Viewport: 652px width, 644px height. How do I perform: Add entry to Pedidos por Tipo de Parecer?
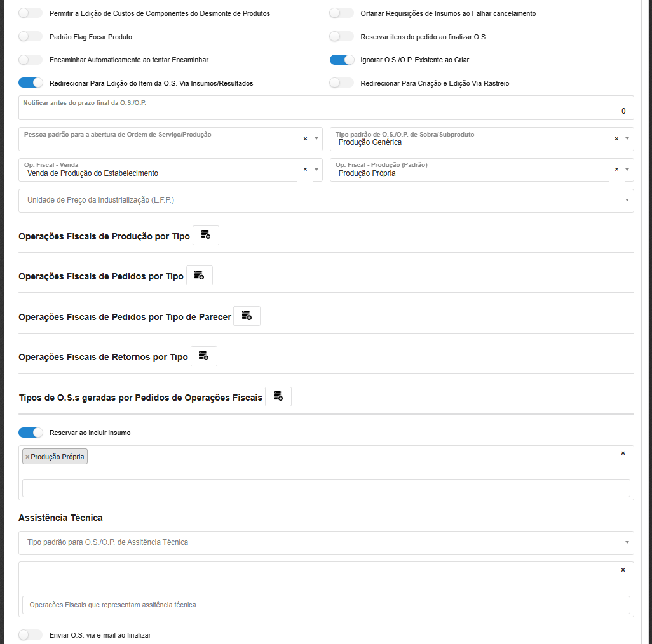(x=247, y=316)
